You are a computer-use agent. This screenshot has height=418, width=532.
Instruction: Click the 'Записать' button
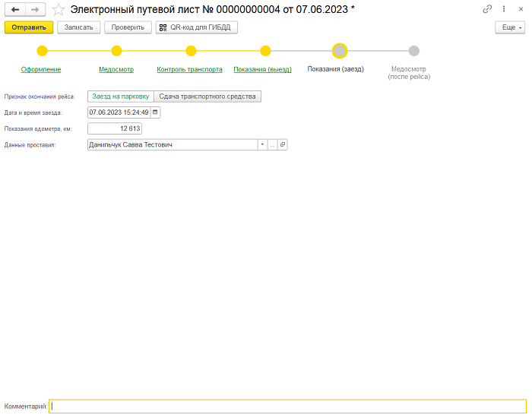79,27
